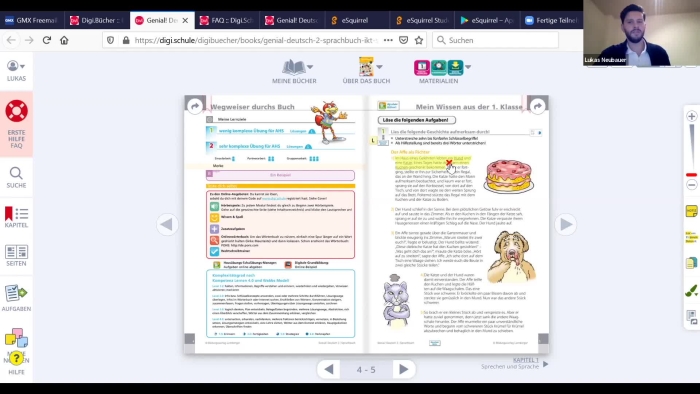Viewport: 700px width, 394px height.
Task: Open the Lukas user account menu
Action: [16, 71]
